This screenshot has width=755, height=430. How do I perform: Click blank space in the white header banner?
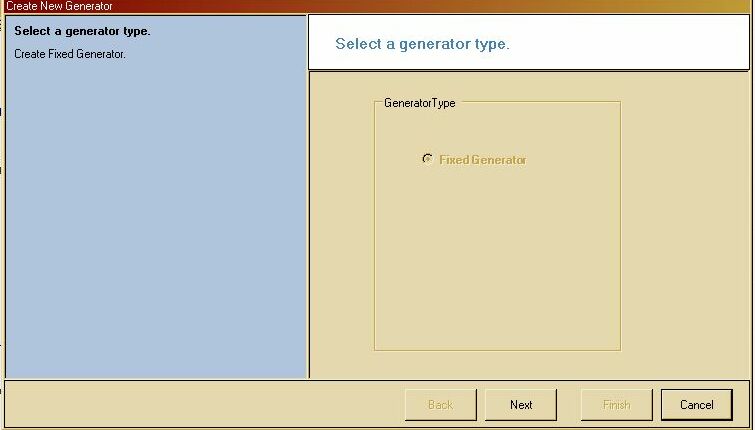[x=626, y=43]
